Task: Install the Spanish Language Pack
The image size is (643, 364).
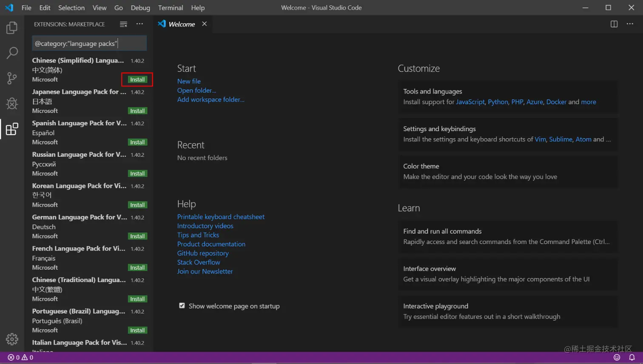Action: tap(137, 142)
